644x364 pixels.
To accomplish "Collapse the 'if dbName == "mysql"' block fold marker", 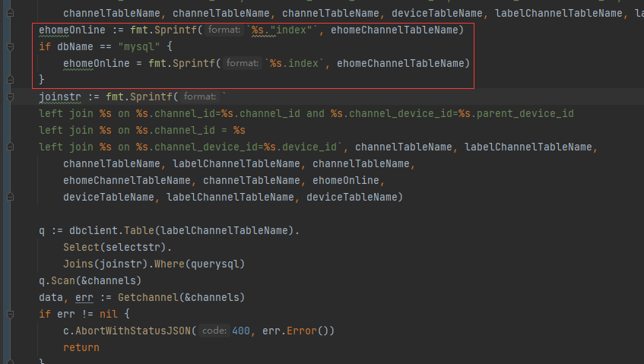I will (11, 47).
